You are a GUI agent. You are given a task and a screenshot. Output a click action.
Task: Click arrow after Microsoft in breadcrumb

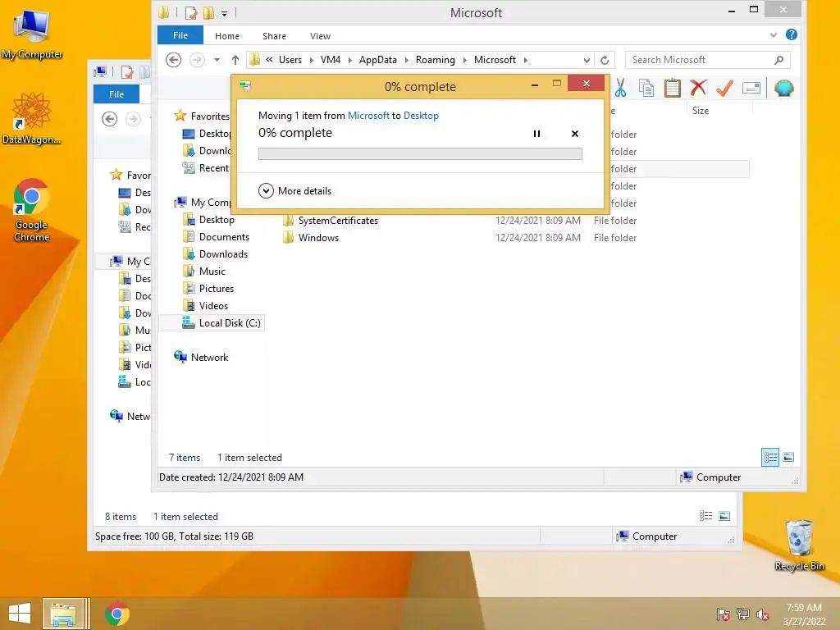(x=526, y=60)
